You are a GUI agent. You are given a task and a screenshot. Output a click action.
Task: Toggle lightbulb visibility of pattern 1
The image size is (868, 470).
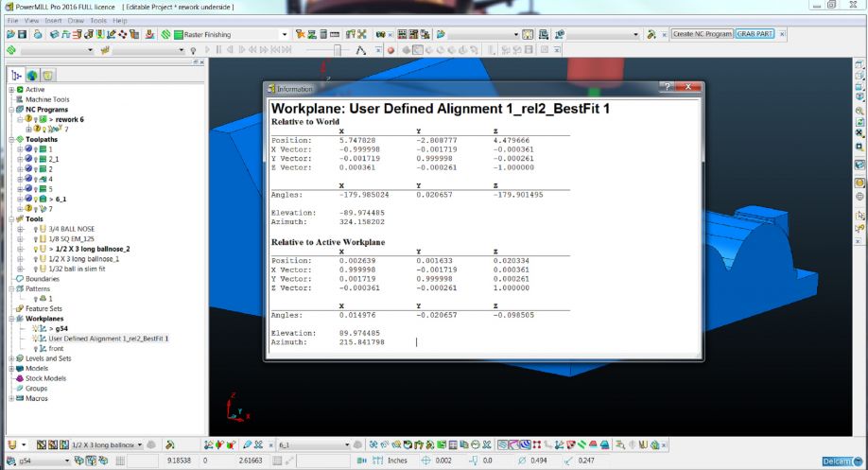[x=35, y=299]
